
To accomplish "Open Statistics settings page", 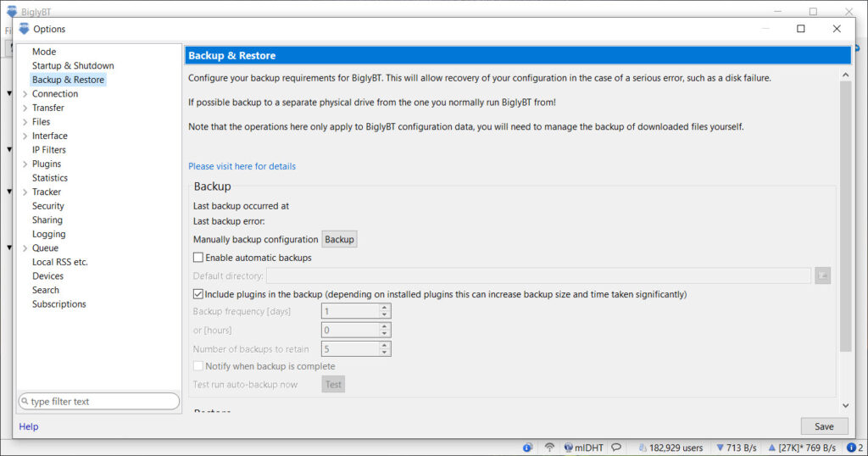I will (50, 178).
